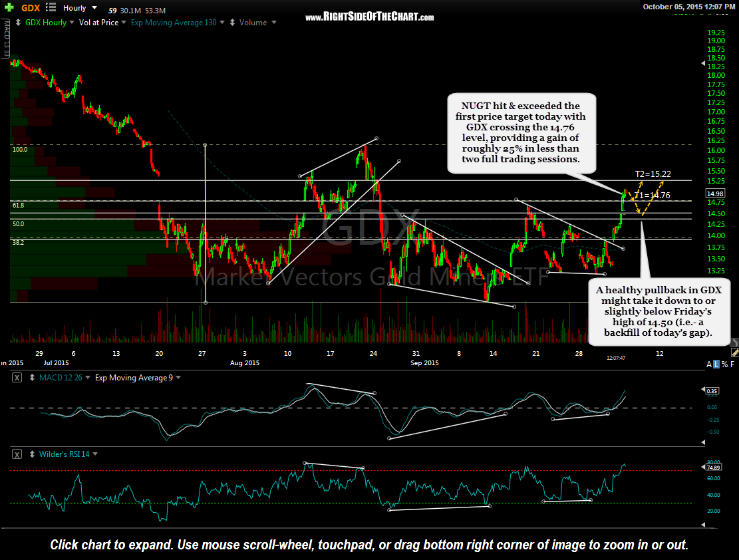The width and height of the screenshot is (739, 560).
Task: Click the reorder arrows next to GDX Hourly
Action: [x=18, y=22]
